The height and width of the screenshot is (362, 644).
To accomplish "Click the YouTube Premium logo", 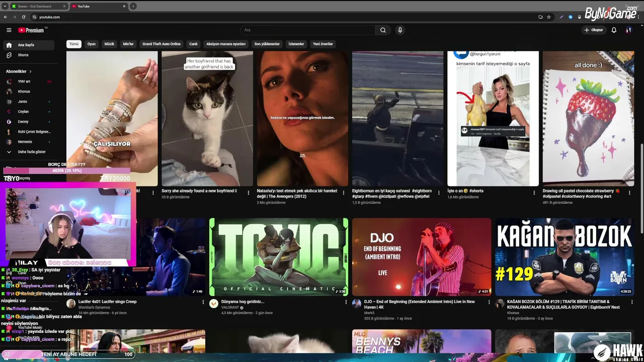I will 31,30.
